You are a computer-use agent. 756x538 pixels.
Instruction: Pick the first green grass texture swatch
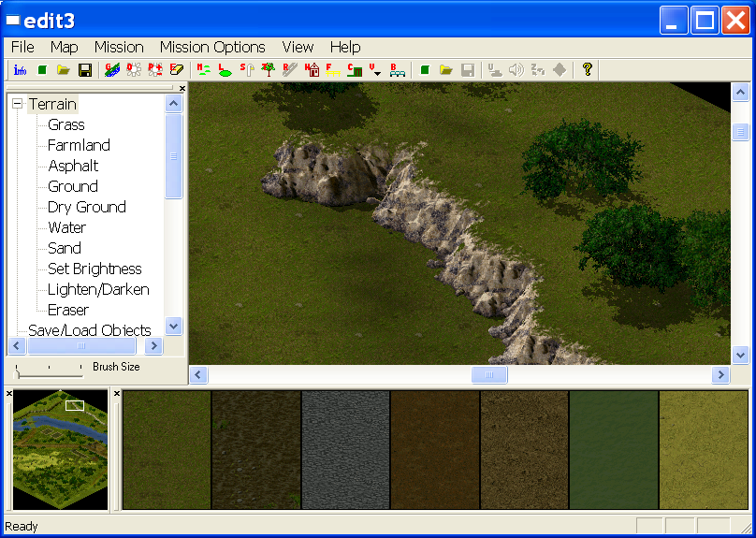[167, 450]
